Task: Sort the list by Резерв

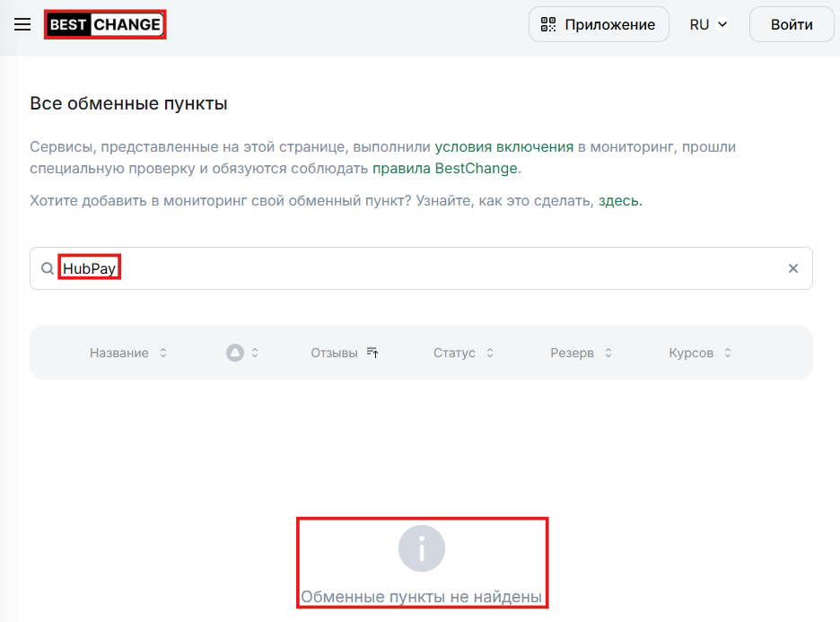Action: pos(572,353)
